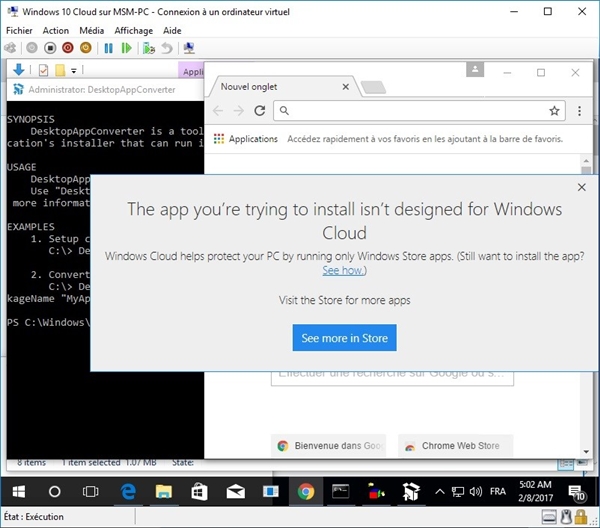Close the Windows Cloud warning dialog

click(x=582, y=187)
